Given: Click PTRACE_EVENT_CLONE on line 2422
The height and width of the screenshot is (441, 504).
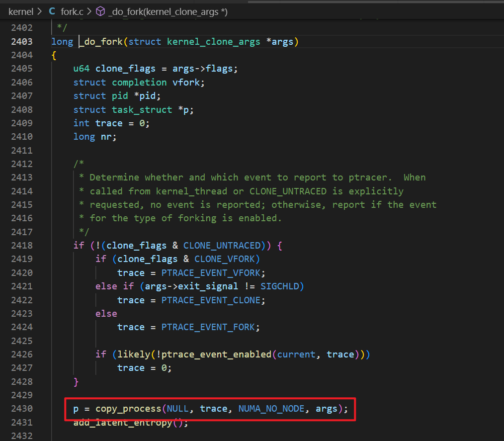Looking at the screenshot, I should (x=211, y=300).
